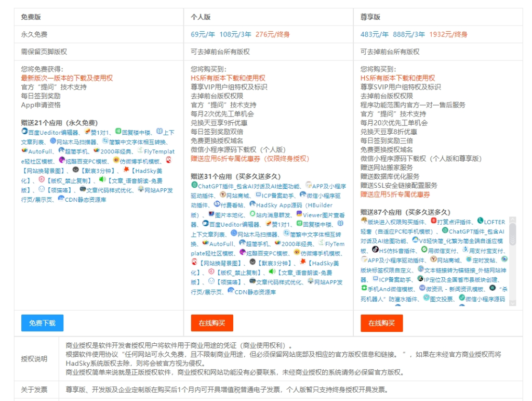This screenshot has width=532, height=401.
Task: Click the IP定位及全国省市县版块创建 icon
Action: pyautogui.click(x=420, y=278)
